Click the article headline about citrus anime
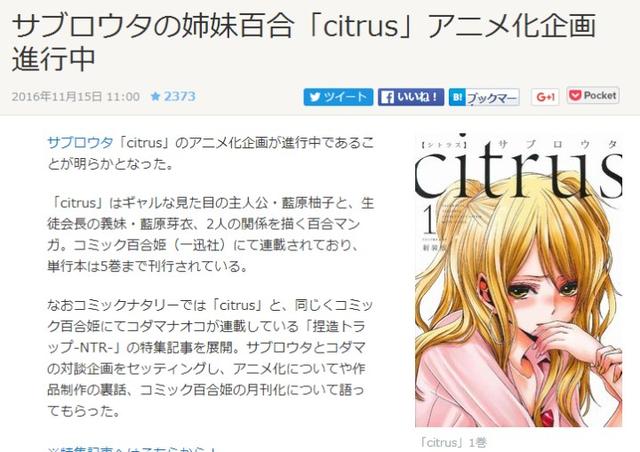 click(304, 42)
